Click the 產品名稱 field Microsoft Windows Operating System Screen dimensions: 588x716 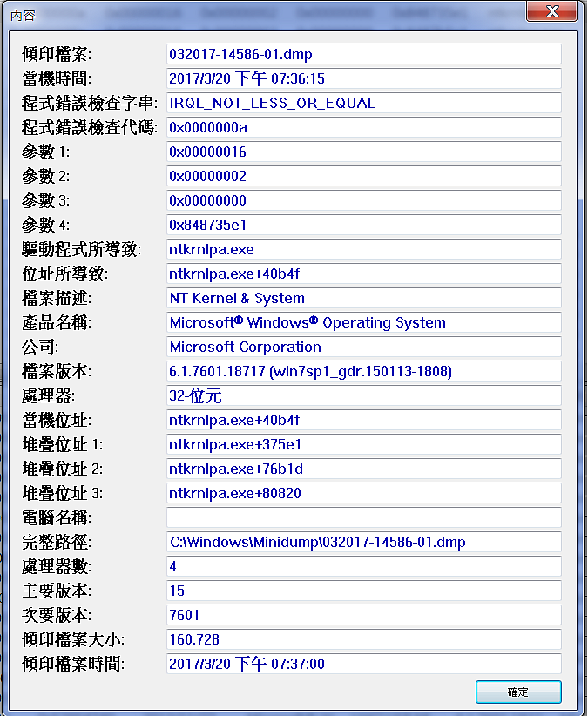(364, 322)
